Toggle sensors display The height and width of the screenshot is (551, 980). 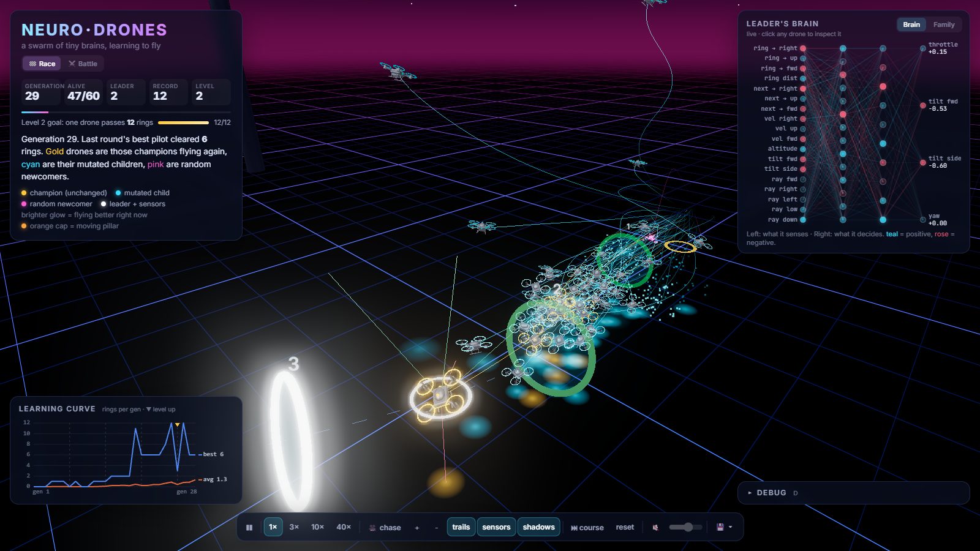[496, 527]
